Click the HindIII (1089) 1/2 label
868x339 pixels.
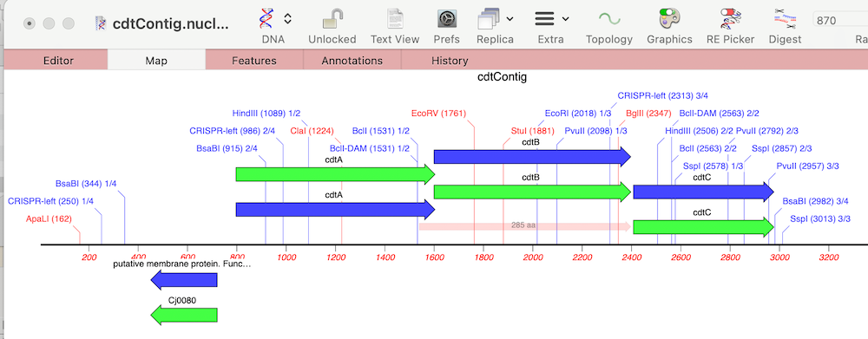click(x=266, y=114)
